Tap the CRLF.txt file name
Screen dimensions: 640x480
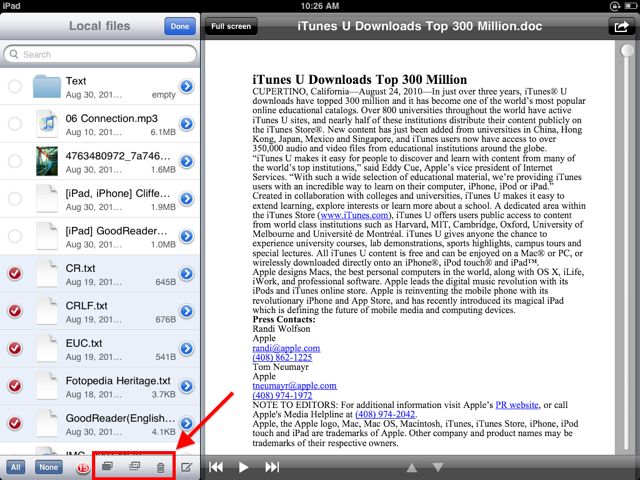pyautogui.click(x=87, y=306)
